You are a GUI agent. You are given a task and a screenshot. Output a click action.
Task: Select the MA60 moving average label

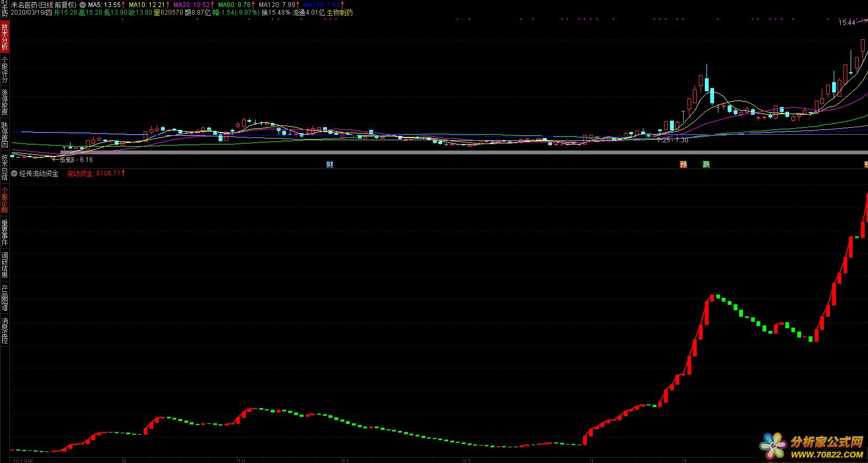click(234, 5)
